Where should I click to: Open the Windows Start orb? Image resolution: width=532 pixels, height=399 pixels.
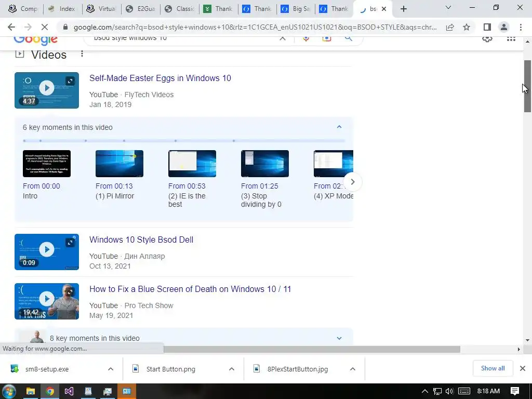pyautogui.click(x=9, y=391)
